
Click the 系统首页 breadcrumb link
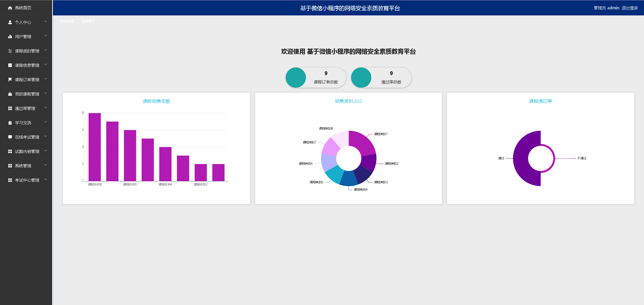click(x=67, y=21)
